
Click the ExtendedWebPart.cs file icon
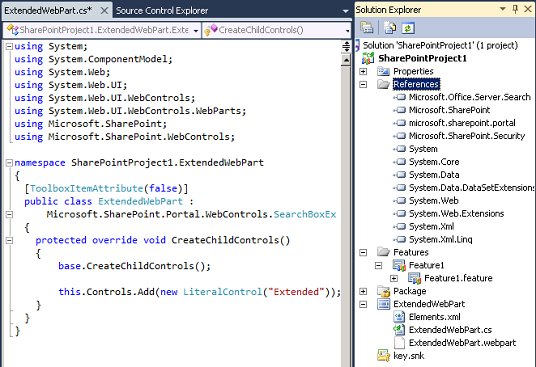pos(399,330)
